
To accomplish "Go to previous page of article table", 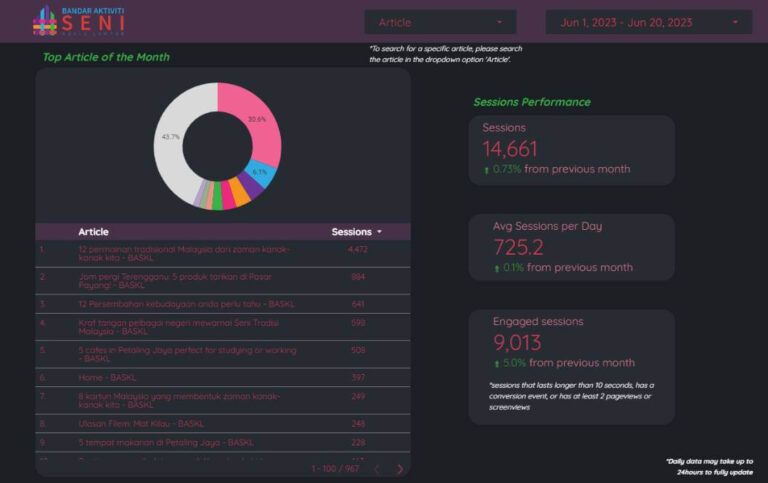I will coord(376,468).
